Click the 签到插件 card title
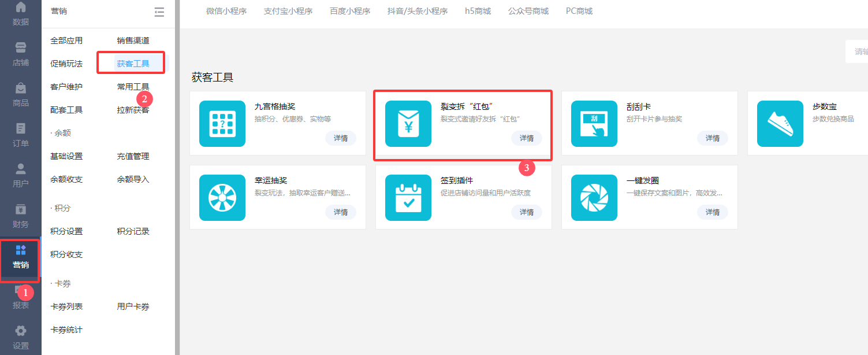 [457, 181]
